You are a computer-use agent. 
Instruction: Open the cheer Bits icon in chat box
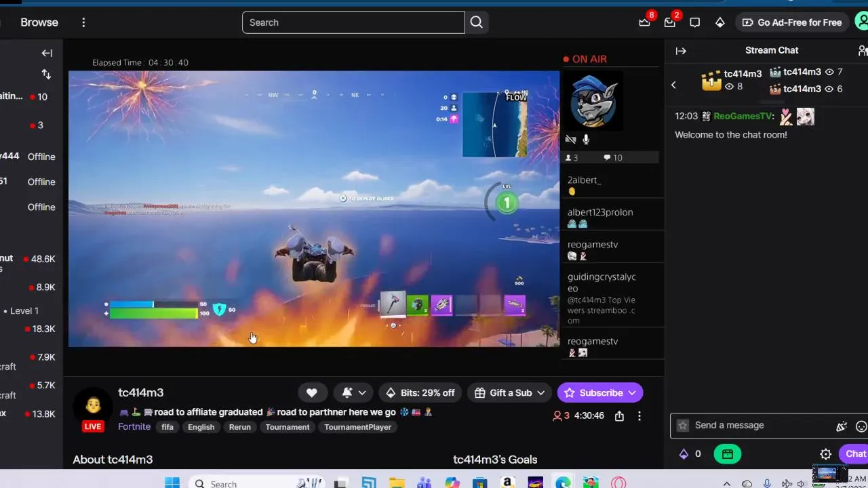841,426
